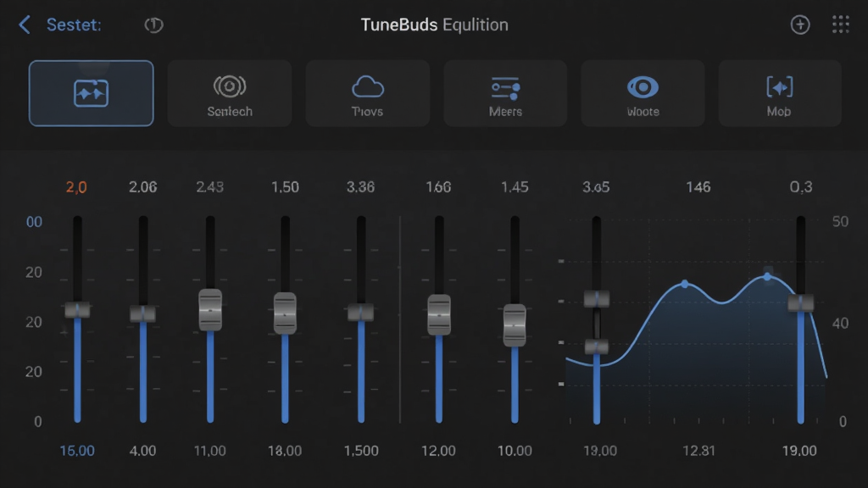Open the grid dots menu icon

[x=840, y=25]
